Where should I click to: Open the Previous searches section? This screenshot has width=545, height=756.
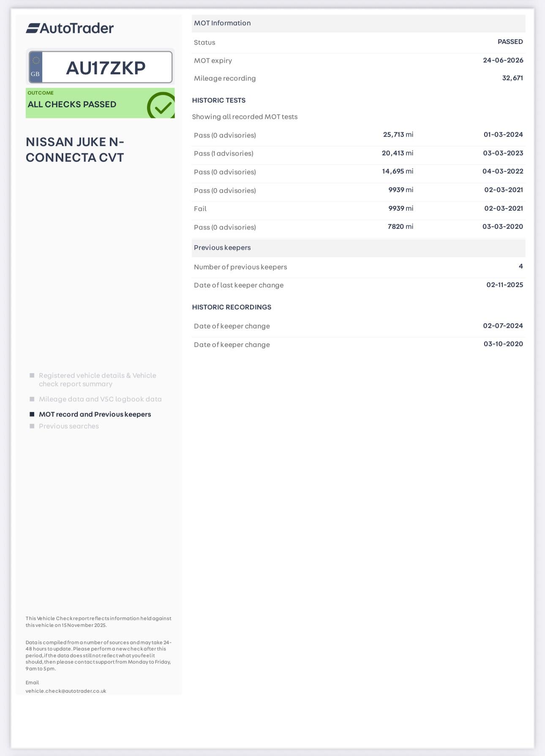pyautogui.click(x=68, y=426)
